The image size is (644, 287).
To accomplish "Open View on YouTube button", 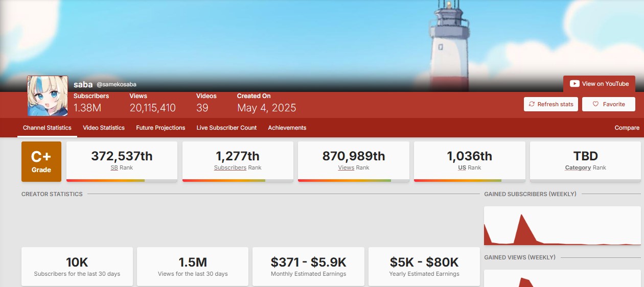I will pyautogui.click(x=599, y=84).
